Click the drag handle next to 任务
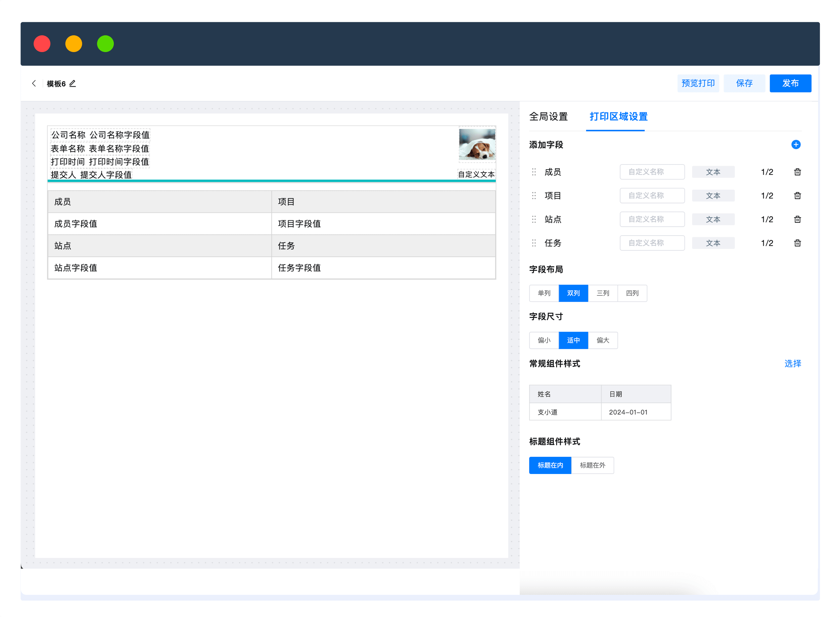Screen dimensions: 840x617 (x=534, y=243)
